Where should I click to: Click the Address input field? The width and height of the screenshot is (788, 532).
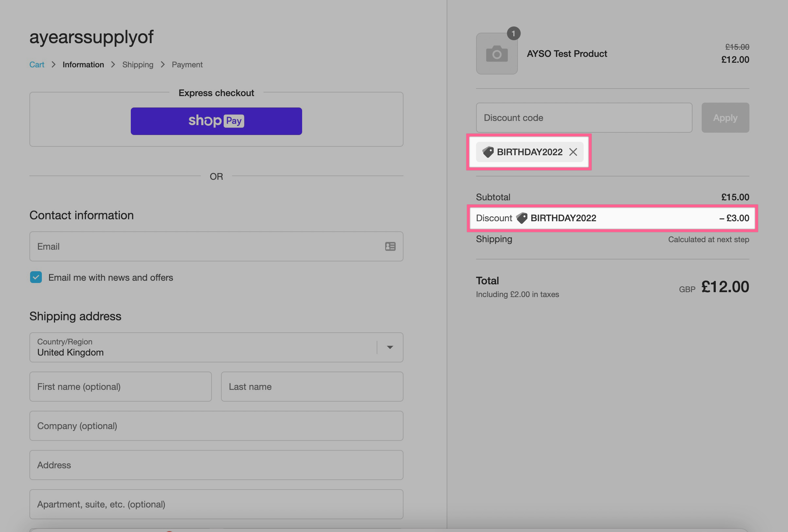tap(216, 465)
